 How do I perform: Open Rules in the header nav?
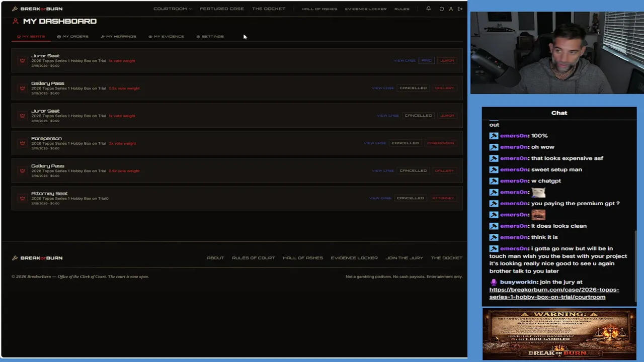click(x=401, y=9)
